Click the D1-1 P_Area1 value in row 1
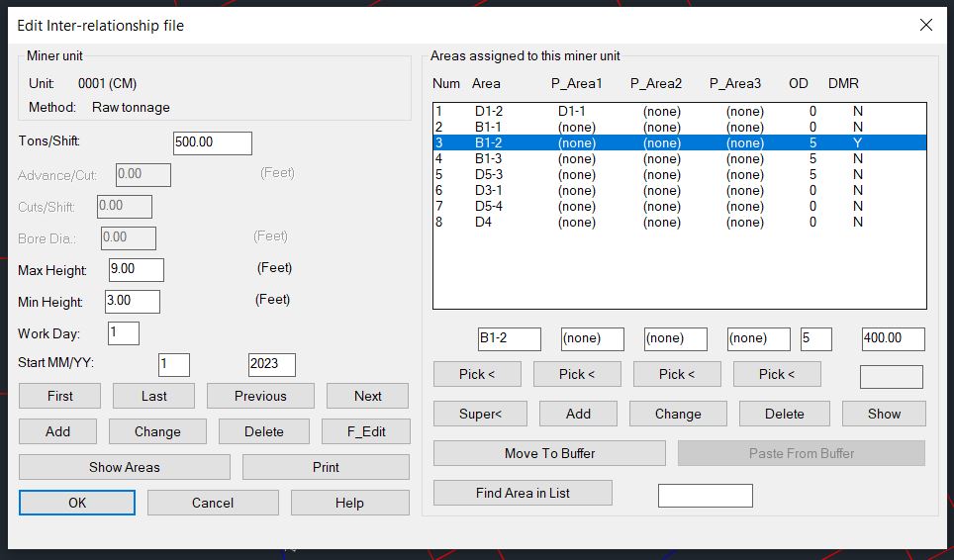Screen dimensions: 954x560 tap(571, 111)
